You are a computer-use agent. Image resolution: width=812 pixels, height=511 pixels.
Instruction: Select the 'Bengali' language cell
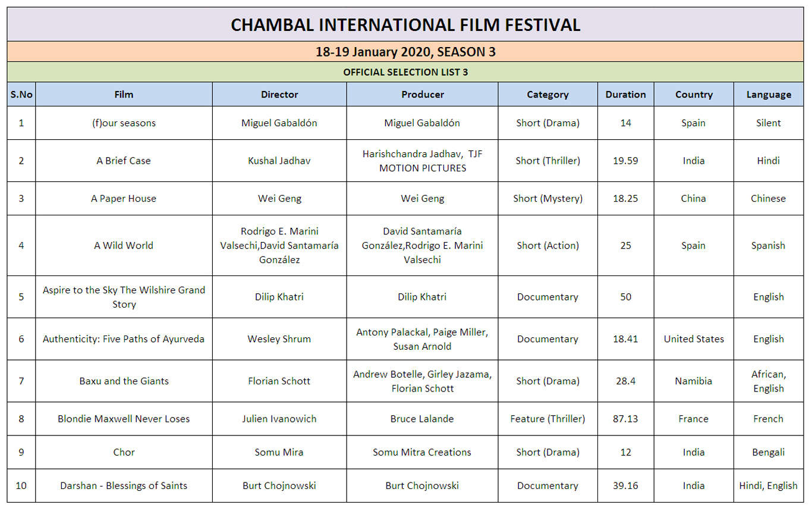[769, 452]
